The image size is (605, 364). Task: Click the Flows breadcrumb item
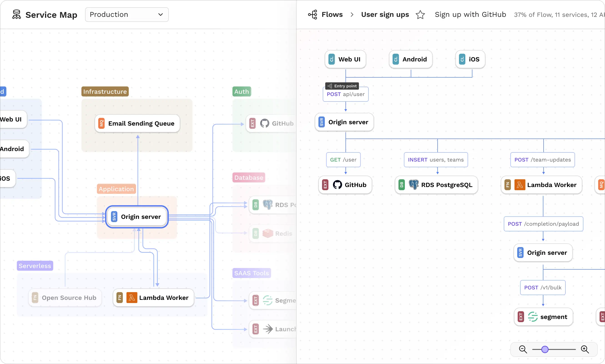[332, 14]
